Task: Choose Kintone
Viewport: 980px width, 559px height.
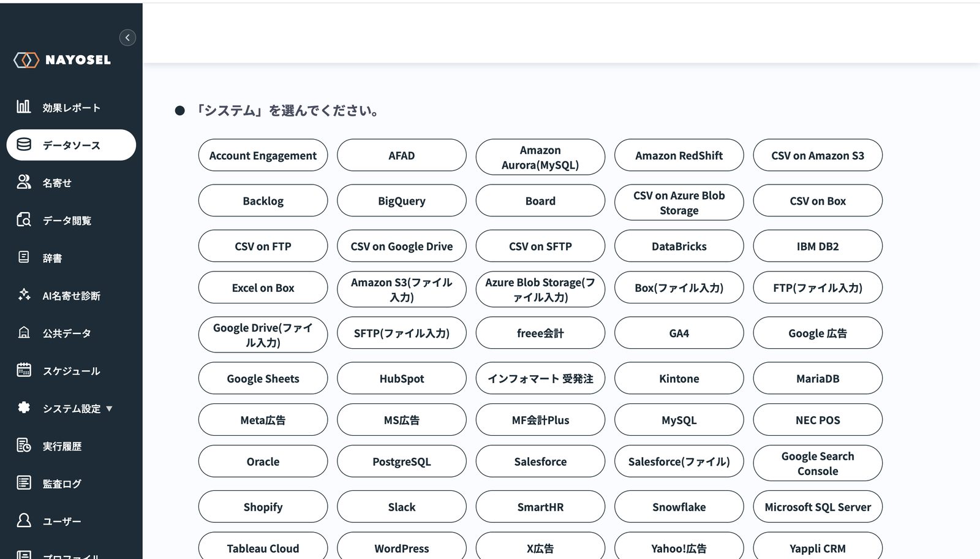Action: coord(679,378)
